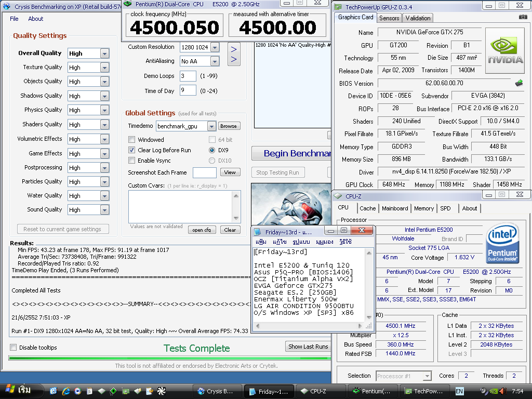This screenshot has height=399, width=532.
Task: Click the Custom Cvars text area
Action: [180, 207]
